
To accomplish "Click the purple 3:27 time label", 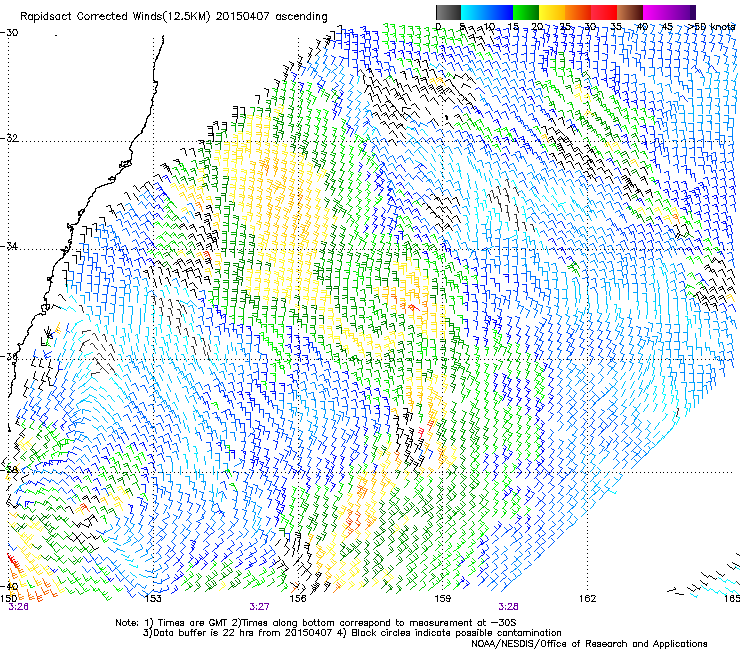I will click(x=259, y=607).
